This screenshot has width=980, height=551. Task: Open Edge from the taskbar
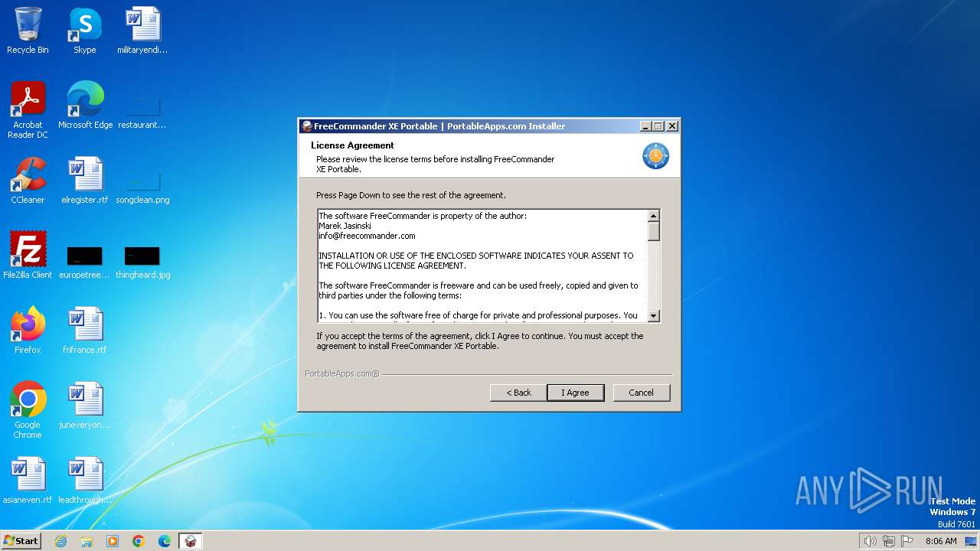pyautogui.click(x=165, y=541)
